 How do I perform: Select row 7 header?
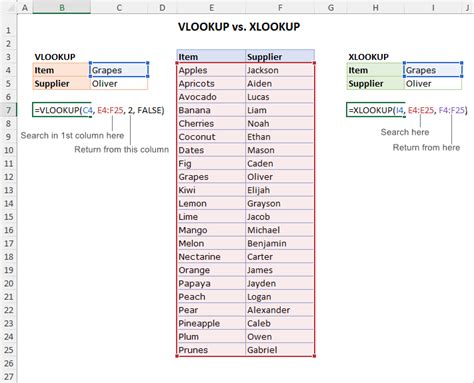[x=8, y=110]
